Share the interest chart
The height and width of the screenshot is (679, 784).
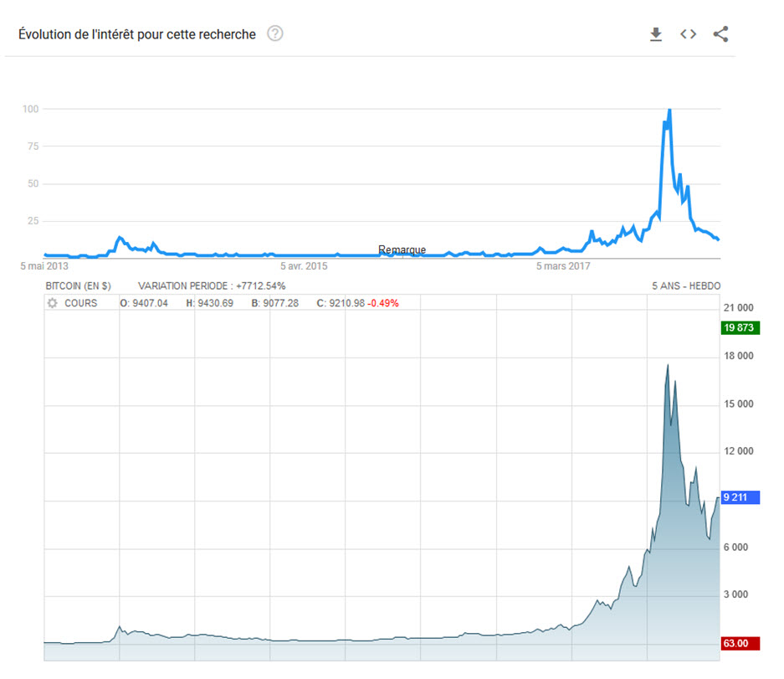click(x=720, y=34)
